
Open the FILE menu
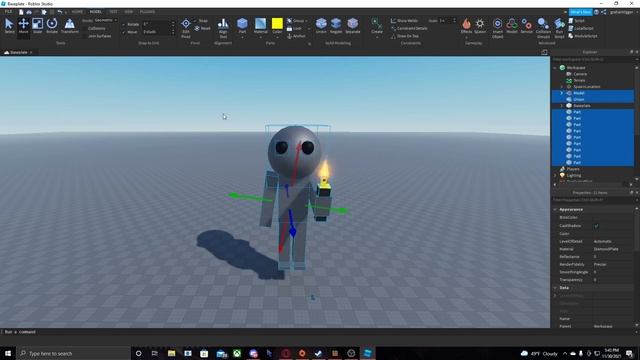[8, 12]
